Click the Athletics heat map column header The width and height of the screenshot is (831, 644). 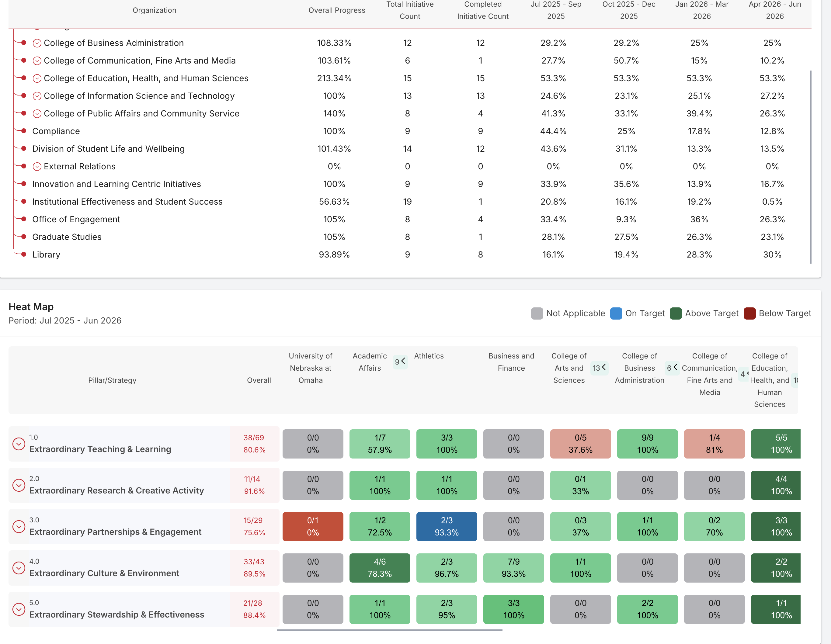click(x=429, y=356)
